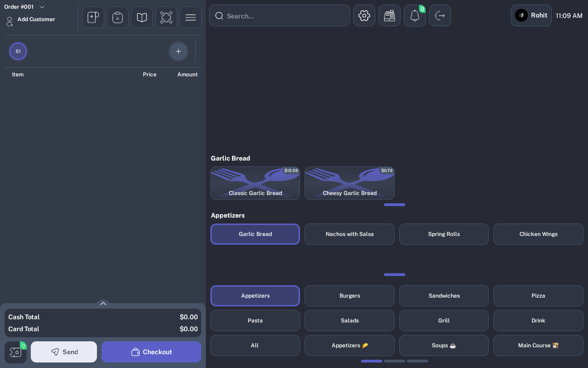Click the cancel order clipboard icon
The height and width of the screenshot is (368, 588).
(118, 17)
